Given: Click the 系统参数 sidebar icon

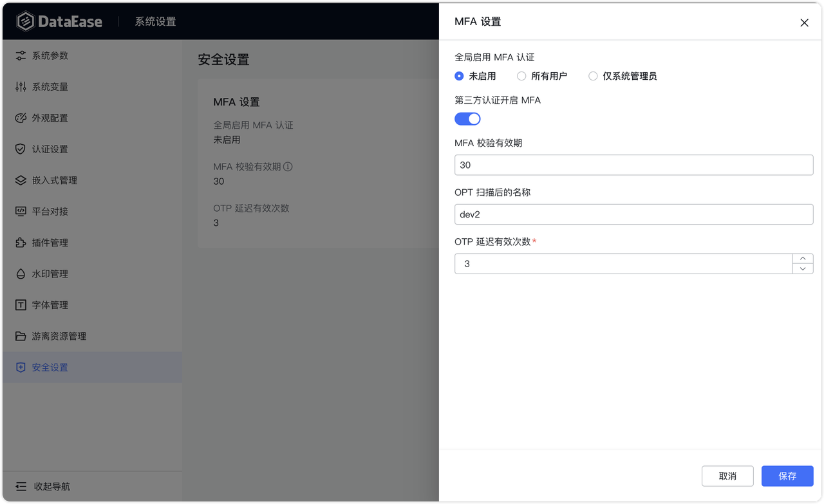Looking at the screenshot, I should [x=21, y=55].
